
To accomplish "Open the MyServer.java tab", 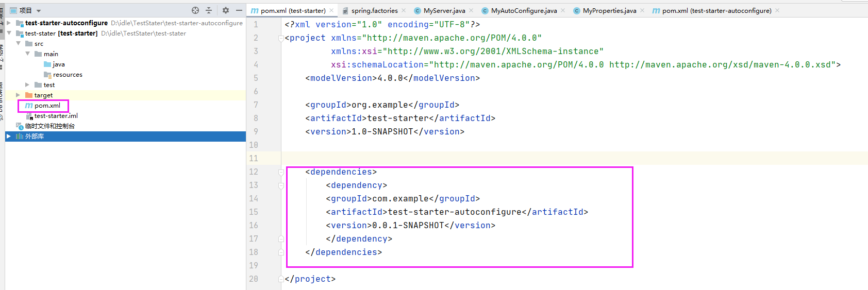I will [444, 10].
